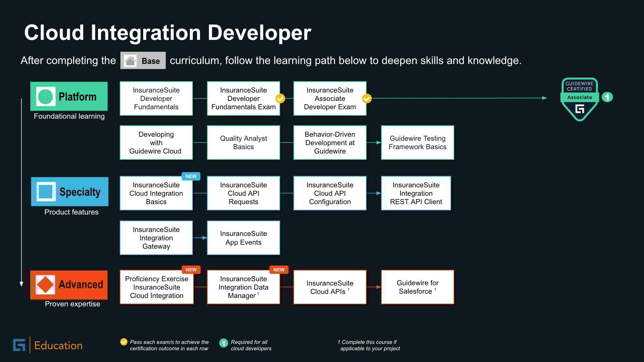The image size is (644, 362).
Task: Open Guidewire Testing Framework Basics card
Action: [x=418, y=143]
